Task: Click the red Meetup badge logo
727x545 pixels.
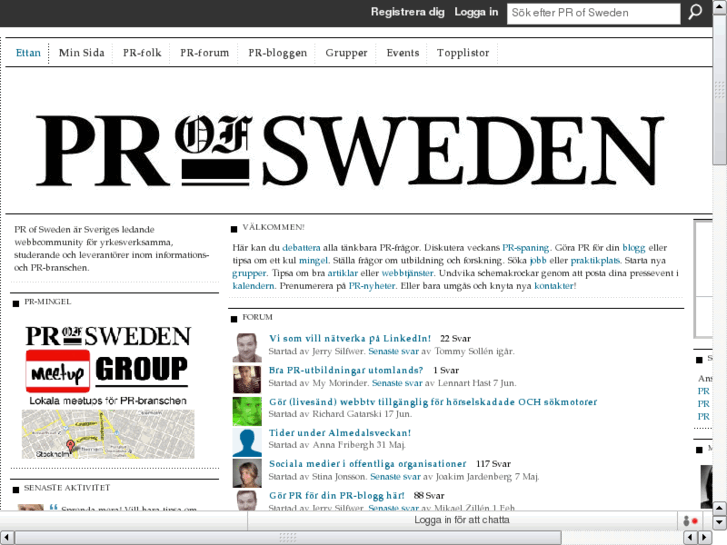Action: (58, 371)
